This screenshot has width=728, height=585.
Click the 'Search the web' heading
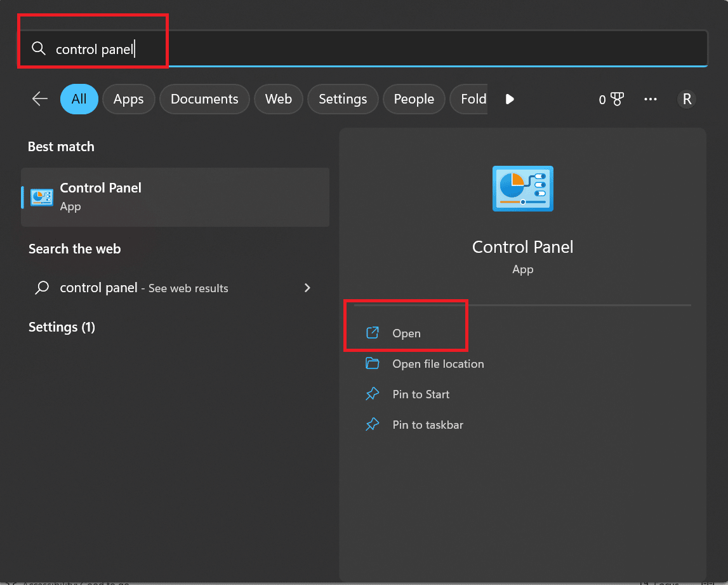(74, 248)
